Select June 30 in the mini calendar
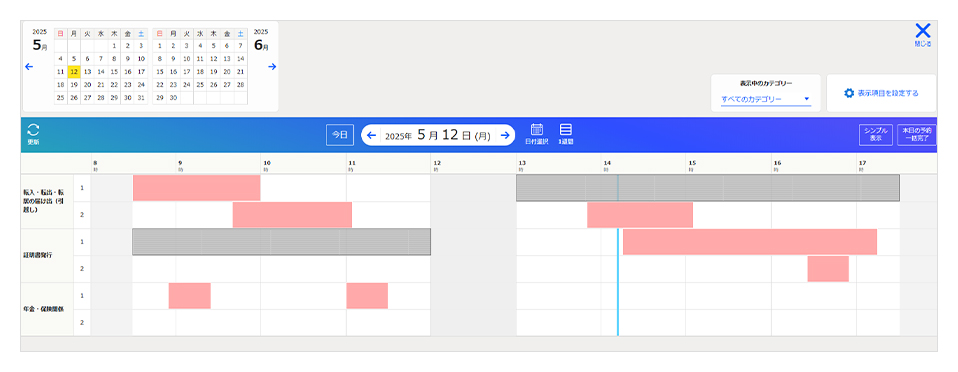Screen dimensions: 958x372 tap(173, 98)
